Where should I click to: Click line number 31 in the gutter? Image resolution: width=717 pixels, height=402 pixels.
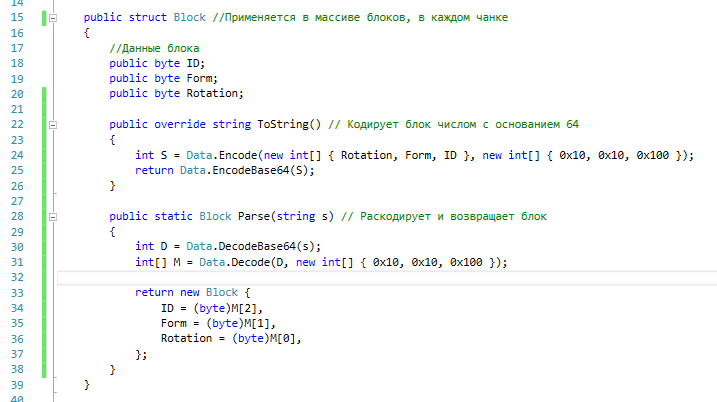[x=17, y=263]
